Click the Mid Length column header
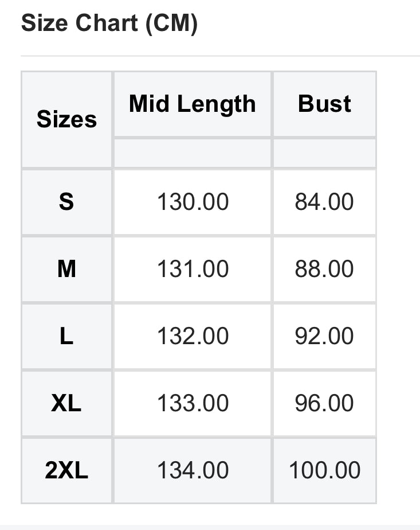Screen dimensions: 420x530 [193, 104]
